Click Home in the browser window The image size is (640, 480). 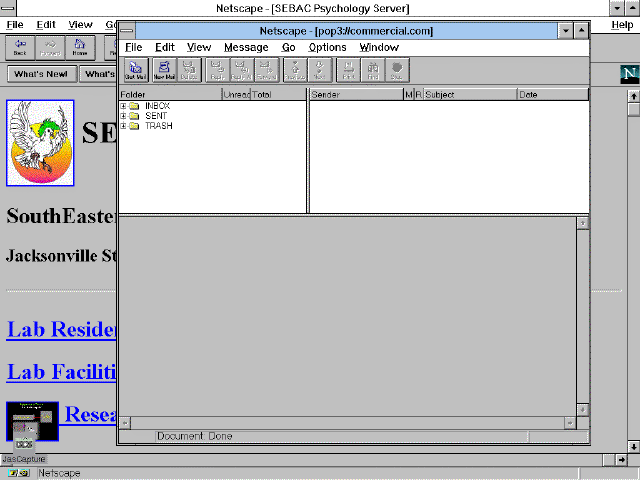[x=80, y=48]
